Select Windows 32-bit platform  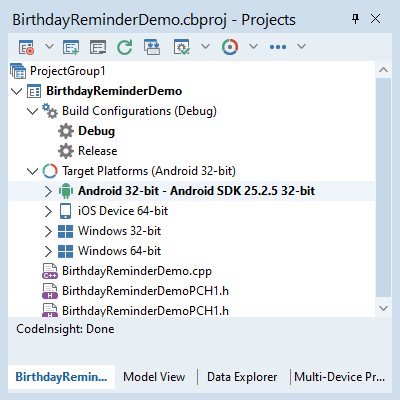[x=119, y=231]
